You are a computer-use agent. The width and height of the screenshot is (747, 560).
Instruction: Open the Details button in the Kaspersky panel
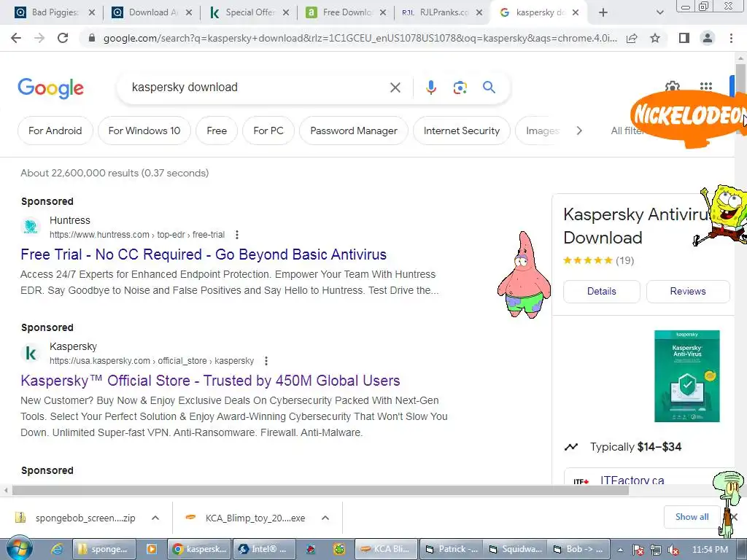602,292
